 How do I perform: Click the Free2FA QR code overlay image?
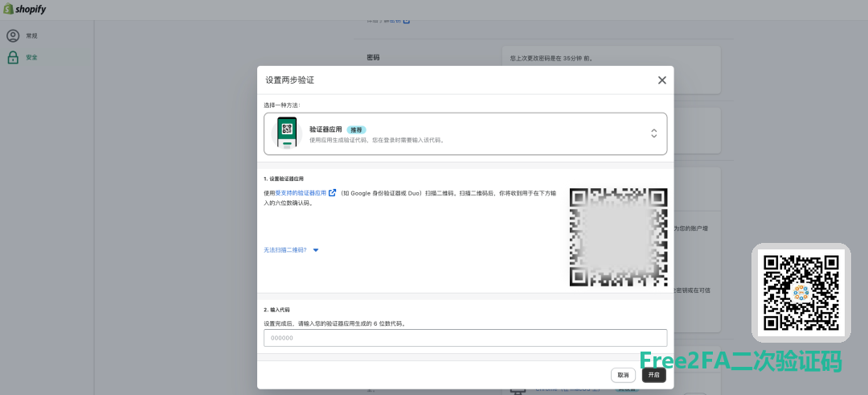click(x=801, y=293)
